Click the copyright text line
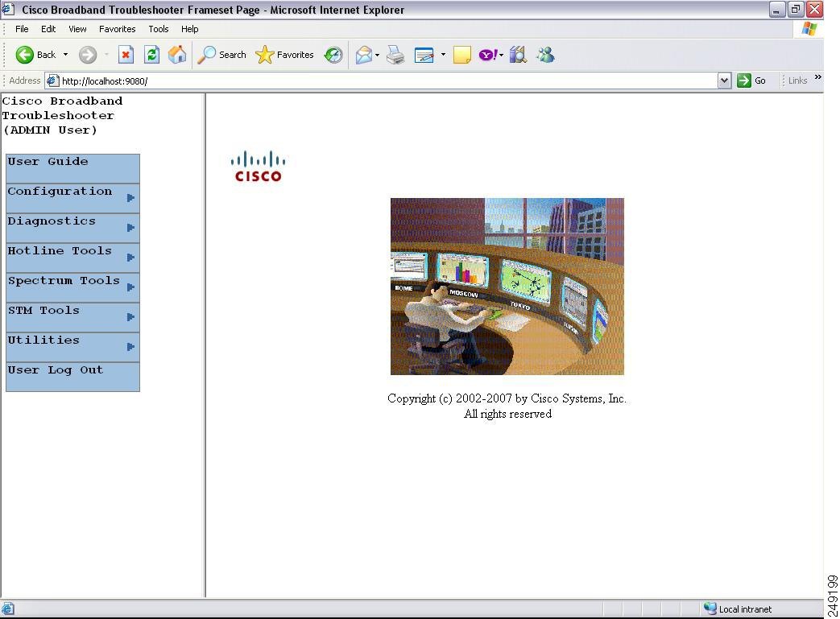Viewport: 840px width, 619px height. [x=507, y=398]
